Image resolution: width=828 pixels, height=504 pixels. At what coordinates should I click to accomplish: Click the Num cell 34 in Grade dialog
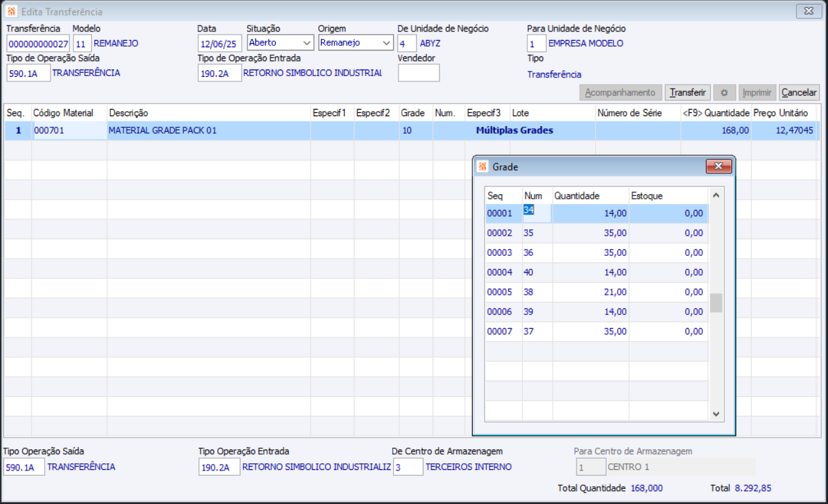[536, 213]
